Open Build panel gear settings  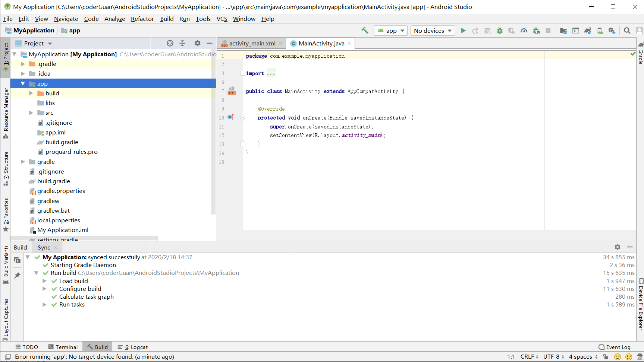click(x=618, y=247)
